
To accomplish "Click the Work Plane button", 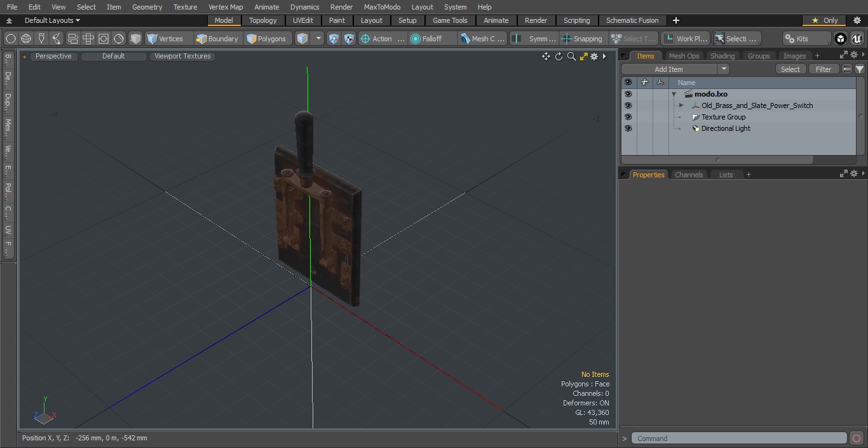I will [x=685, y=39].
